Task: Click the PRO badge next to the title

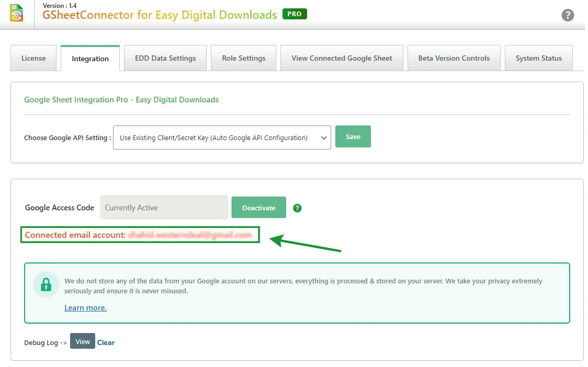Action: point(295,14)
